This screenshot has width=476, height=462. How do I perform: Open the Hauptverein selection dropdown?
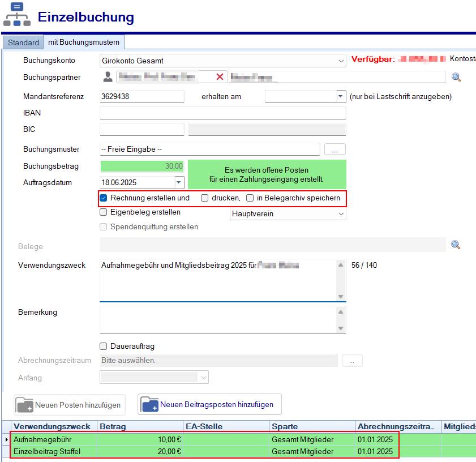[x=340, y=213]
